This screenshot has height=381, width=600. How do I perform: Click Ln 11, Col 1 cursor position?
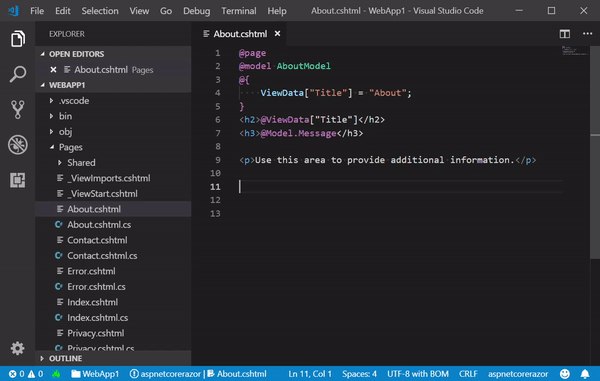pyautogui.click(x=310, y=374)
